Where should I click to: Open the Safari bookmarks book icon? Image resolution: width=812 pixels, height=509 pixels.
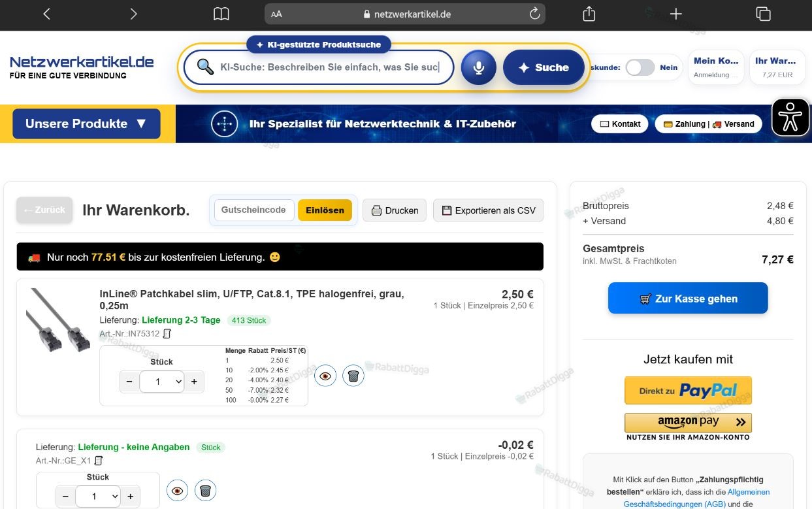pyautogui.click(x=221, y=14)
